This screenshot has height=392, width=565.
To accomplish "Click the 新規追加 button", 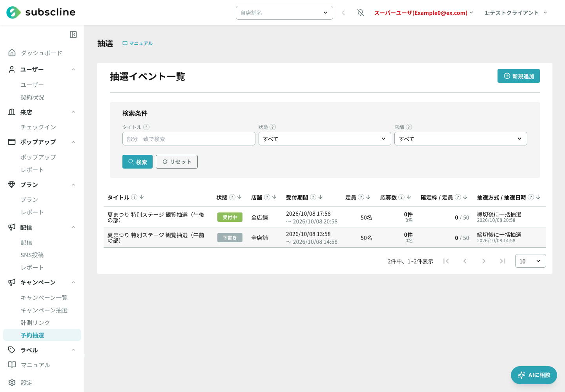I will (x=519, y=76).
